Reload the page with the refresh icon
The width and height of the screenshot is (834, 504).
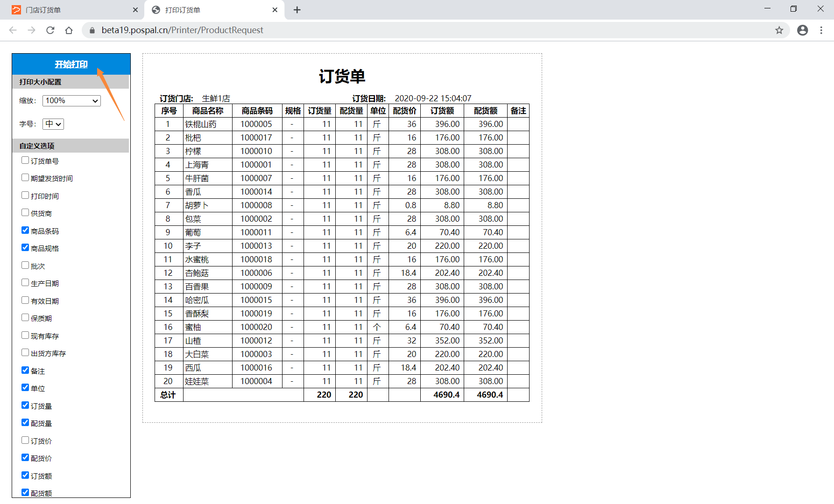(x=50, y=30)
